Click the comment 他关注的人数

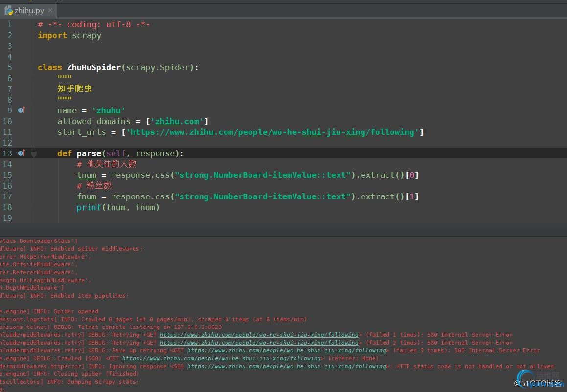click(x=107, y=164)
